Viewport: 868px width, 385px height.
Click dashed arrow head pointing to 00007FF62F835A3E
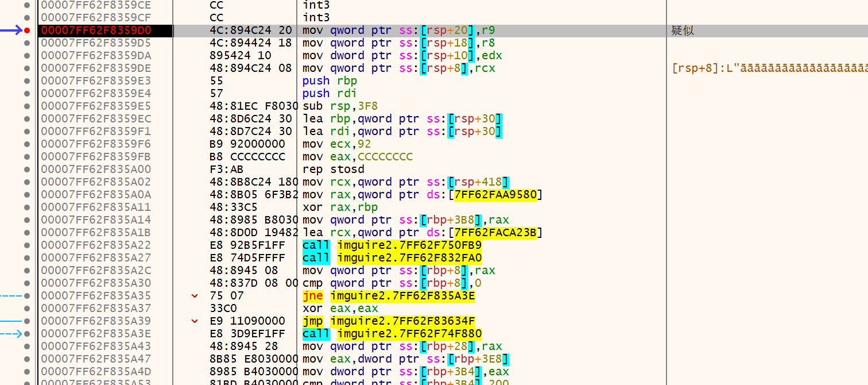tap(18, 334)
